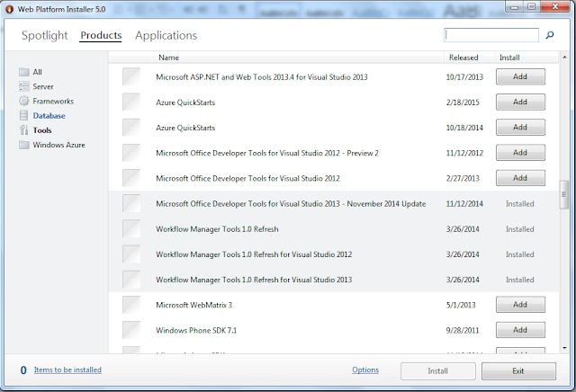Add Windows Phone SDK 7.1
The width and height of the screenshot is (576, 392).
(x=520, y=330)
